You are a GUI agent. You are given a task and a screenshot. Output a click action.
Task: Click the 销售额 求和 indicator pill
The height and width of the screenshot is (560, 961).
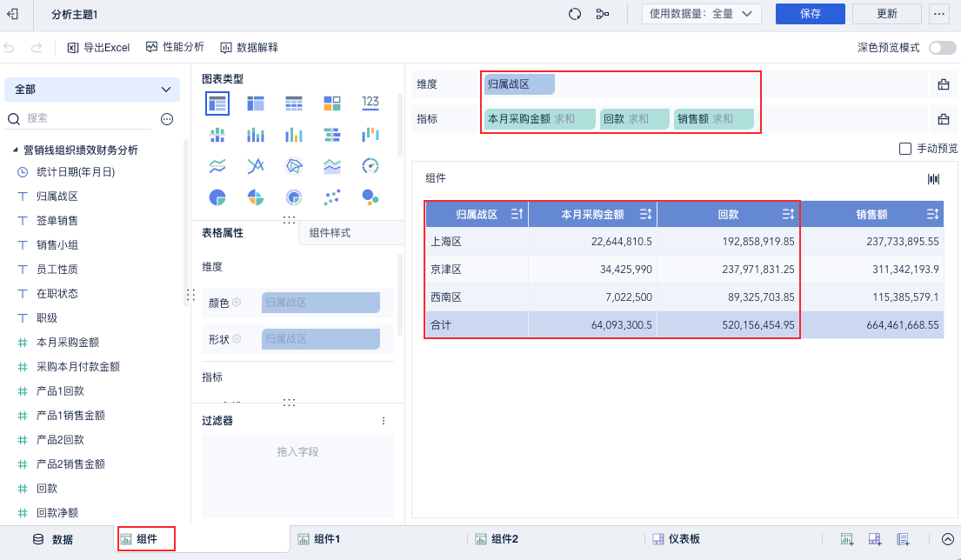pos(713,119)
